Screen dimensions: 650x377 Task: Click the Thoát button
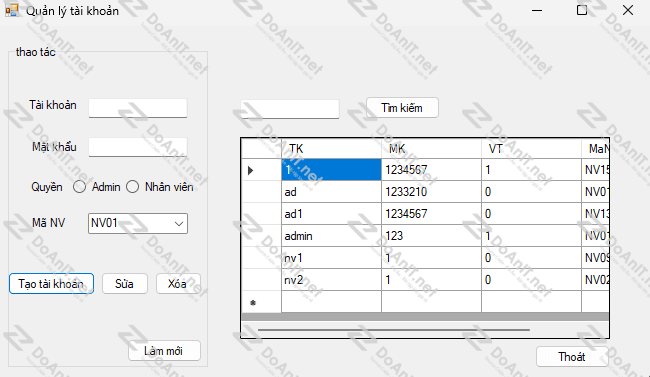point(572,357)
